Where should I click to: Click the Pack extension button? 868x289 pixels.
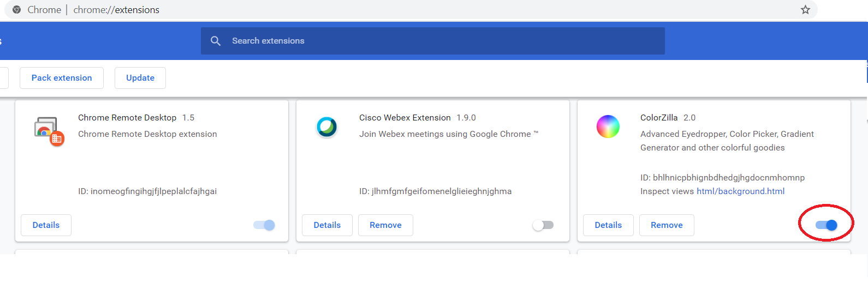point(62,78)
